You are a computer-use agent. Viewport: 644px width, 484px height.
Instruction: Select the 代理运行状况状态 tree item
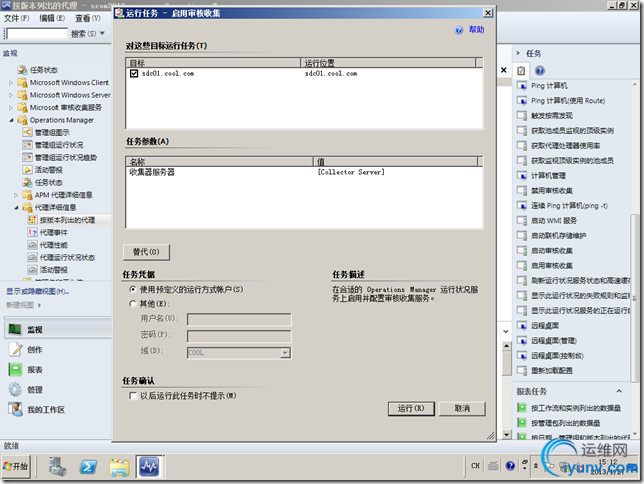(x=67, y=257)
